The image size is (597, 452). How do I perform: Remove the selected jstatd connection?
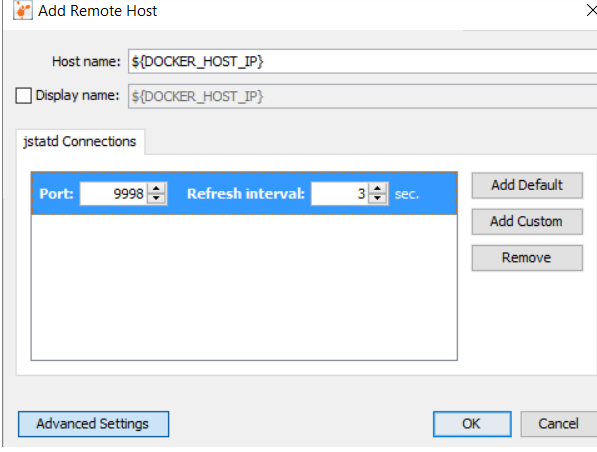tap(527, 258)
